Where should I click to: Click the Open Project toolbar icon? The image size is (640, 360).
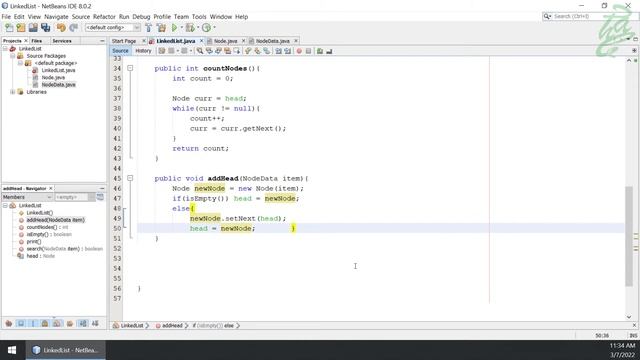[33, 28]
